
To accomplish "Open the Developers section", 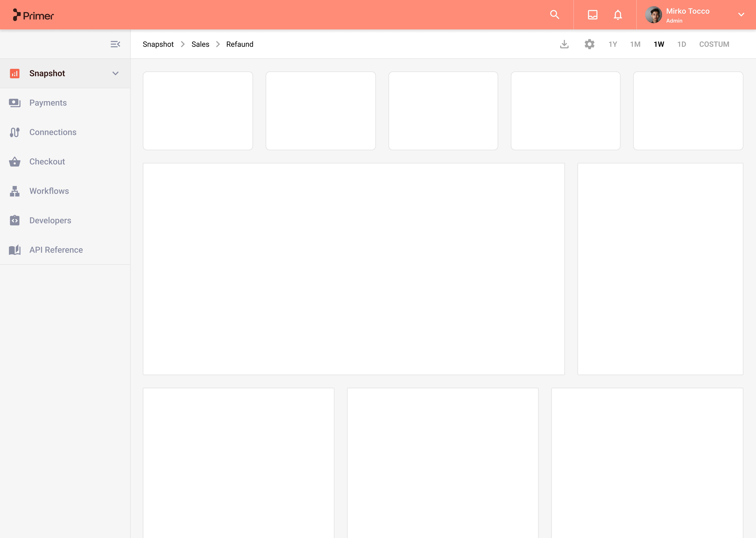I will 65,220.
